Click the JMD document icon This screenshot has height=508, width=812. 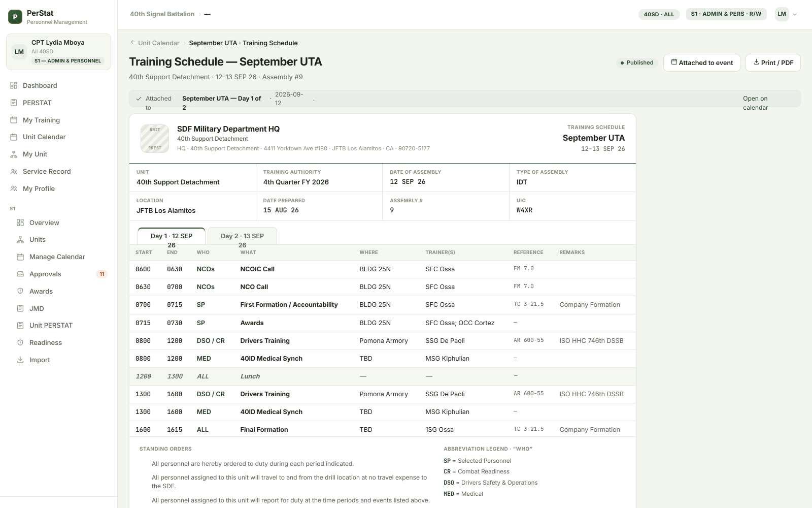tap(20, 308)
